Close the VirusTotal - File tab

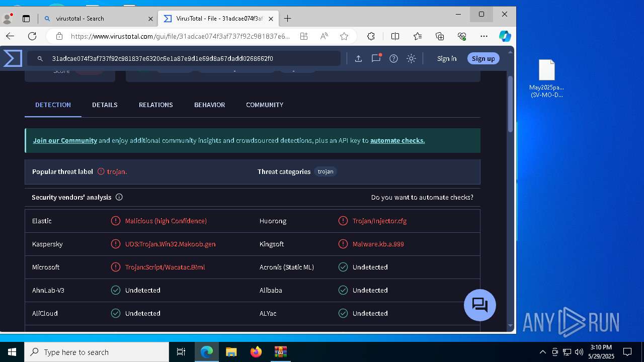271,19
